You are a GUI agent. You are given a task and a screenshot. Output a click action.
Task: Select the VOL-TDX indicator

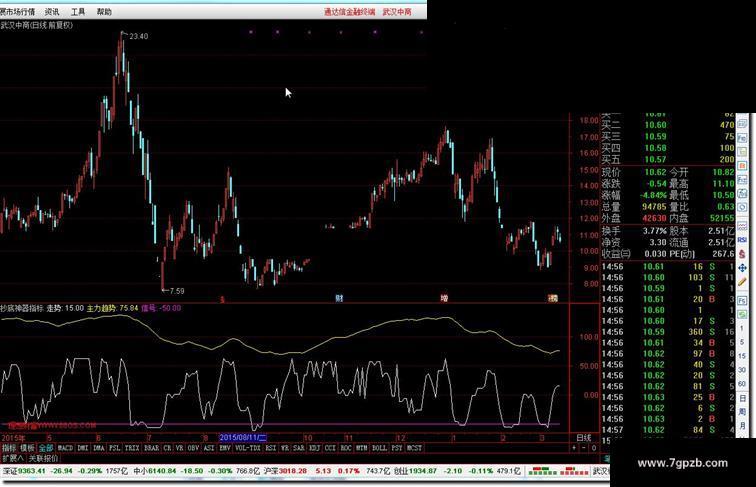click(248, 448)
